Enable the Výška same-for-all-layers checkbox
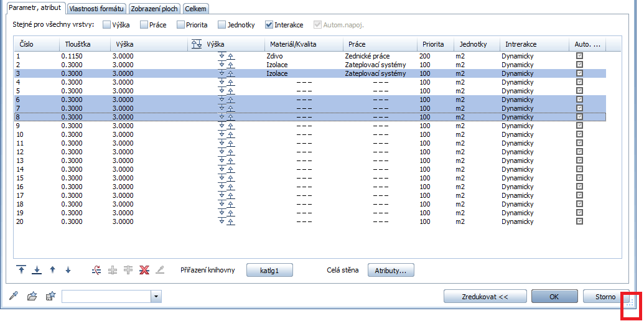The height and width of the screenshot is (321, 644). (107, 25)
